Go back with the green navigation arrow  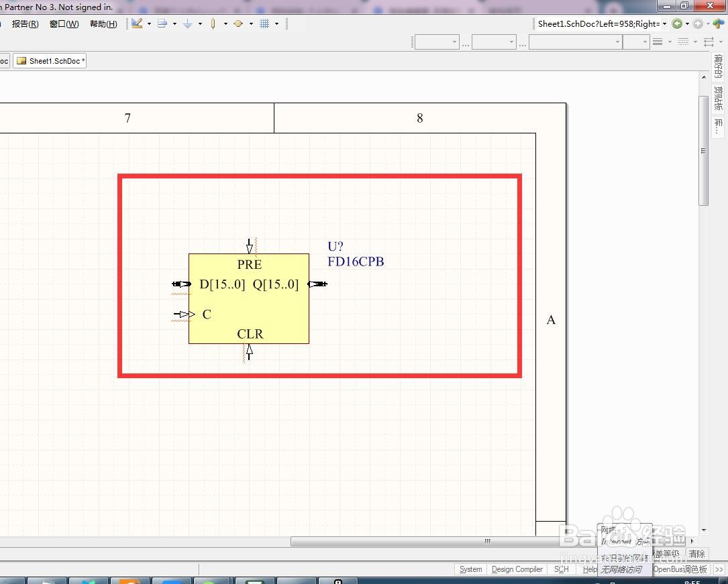click(x=677, y=23)
